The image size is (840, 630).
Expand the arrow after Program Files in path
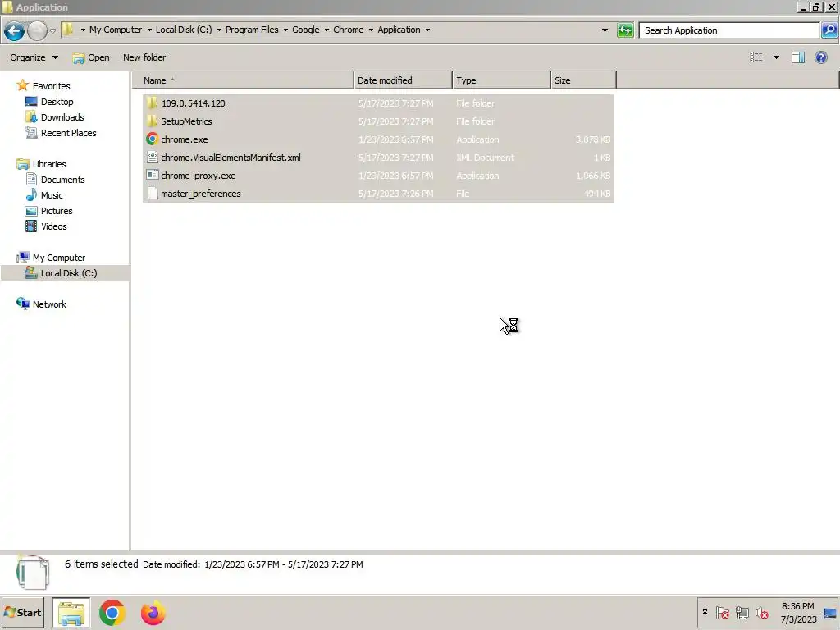point(285,30)
